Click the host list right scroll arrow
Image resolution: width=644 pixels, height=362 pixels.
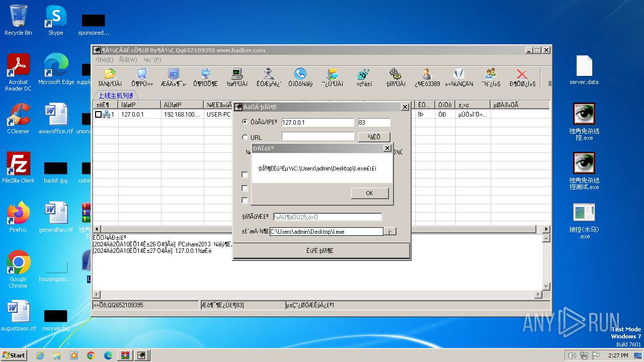[546, 229]
